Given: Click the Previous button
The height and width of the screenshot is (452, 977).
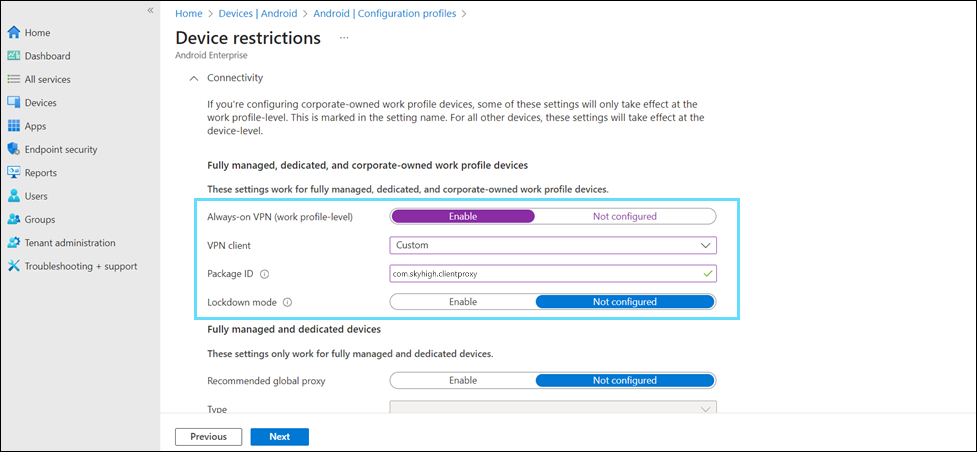Looking at the screenshot, I should click(208, 437).
